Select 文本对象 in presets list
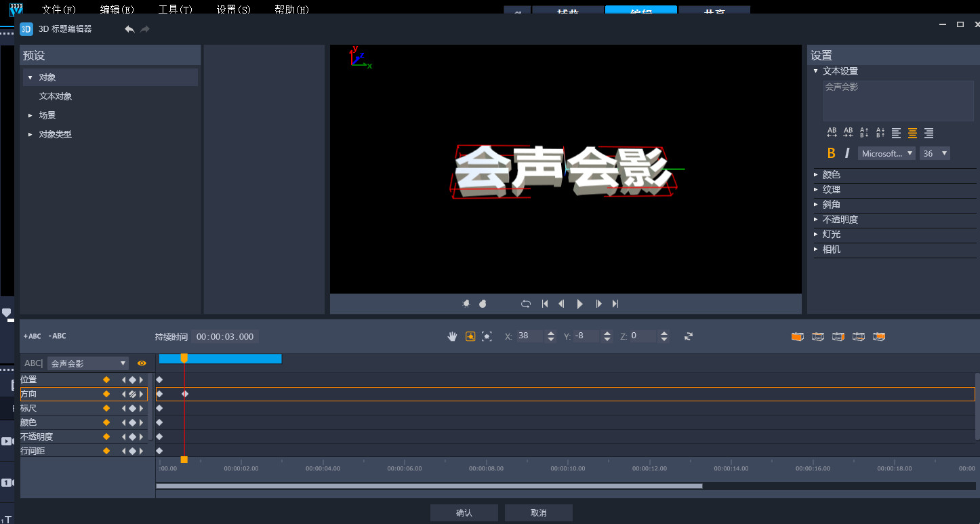The image size is (980, 524). pyautogui.click(x=56, y=96)
